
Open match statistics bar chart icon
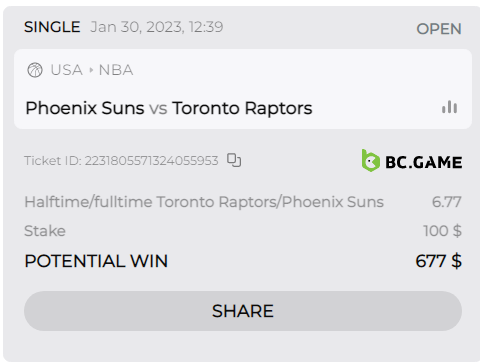(x=449, y=107)
